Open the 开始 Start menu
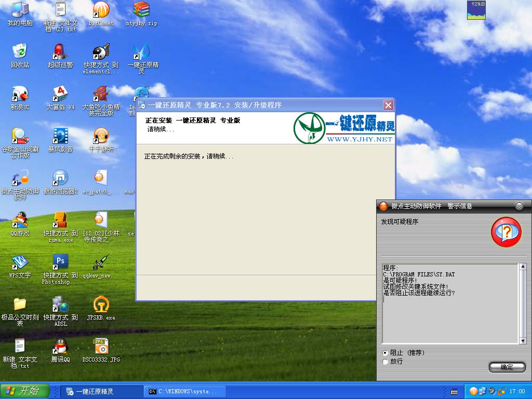532x399 pixels. 25,391
